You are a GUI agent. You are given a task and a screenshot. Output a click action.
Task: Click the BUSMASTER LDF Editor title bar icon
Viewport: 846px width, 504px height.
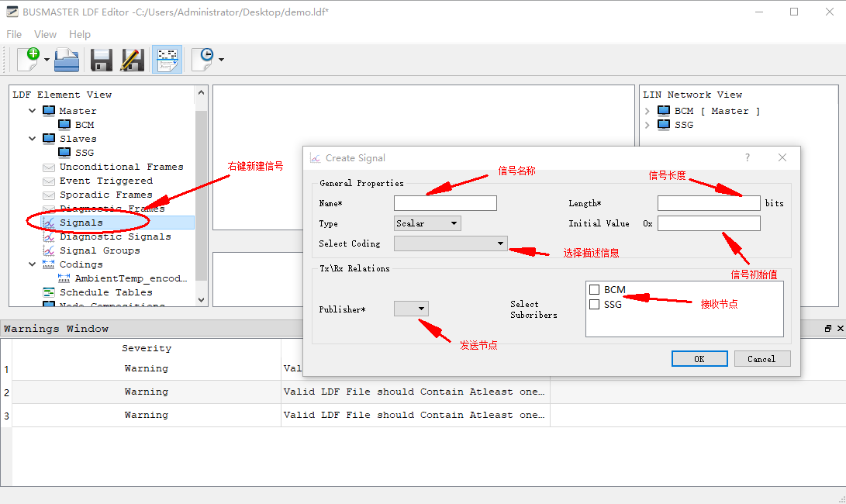click(x=12, y=12)
